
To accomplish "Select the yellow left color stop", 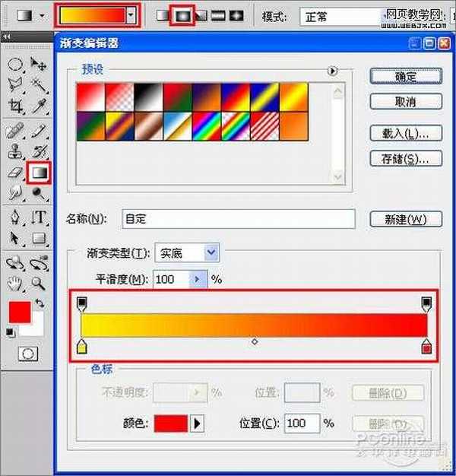I will pos(81,347).
